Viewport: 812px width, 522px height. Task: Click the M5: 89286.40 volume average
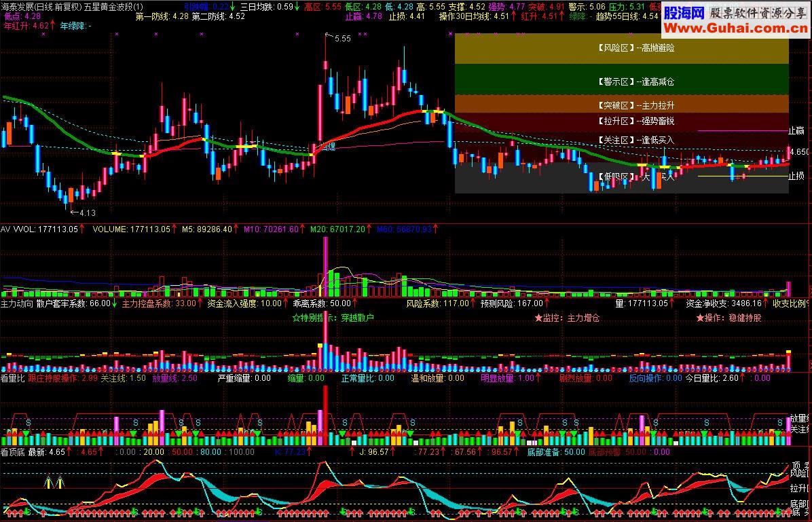pyautogui.click(x=206, y=228)
